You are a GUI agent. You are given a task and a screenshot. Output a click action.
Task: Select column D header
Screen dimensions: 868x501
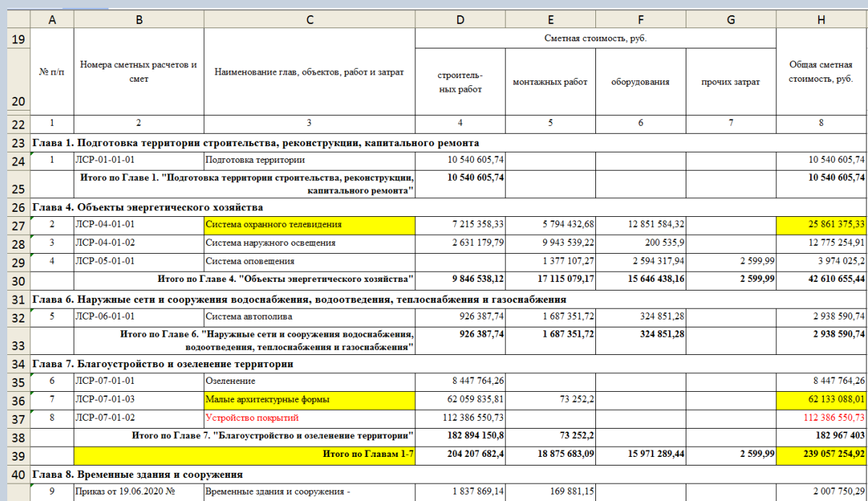pyautogui.click(x=460, y=20)
